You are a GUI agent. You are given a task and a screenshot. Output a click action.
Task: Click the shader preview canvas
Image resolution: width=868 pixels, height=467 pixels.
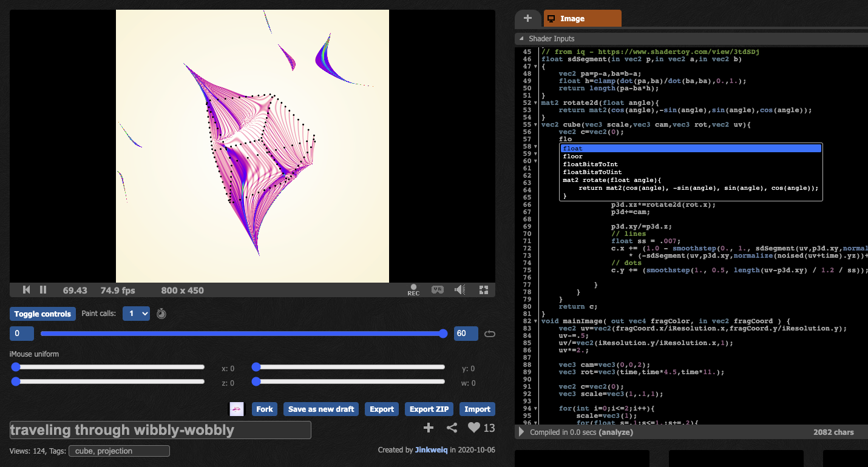coord(253,146)
